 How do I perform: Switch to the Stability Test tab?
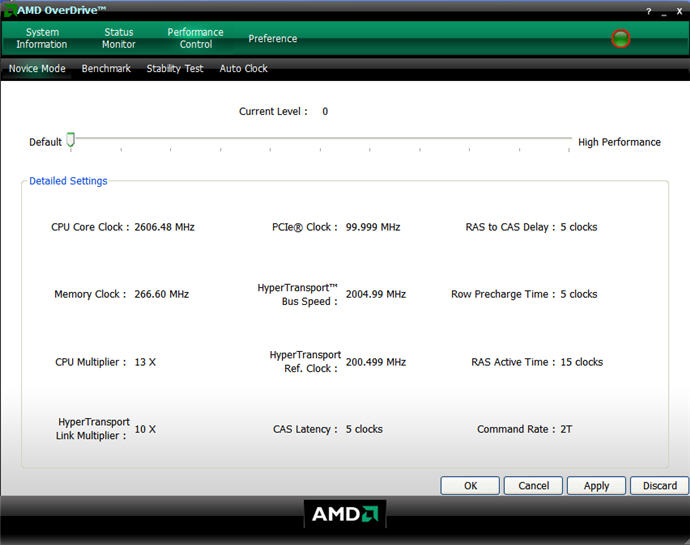[x=175, y=69]
